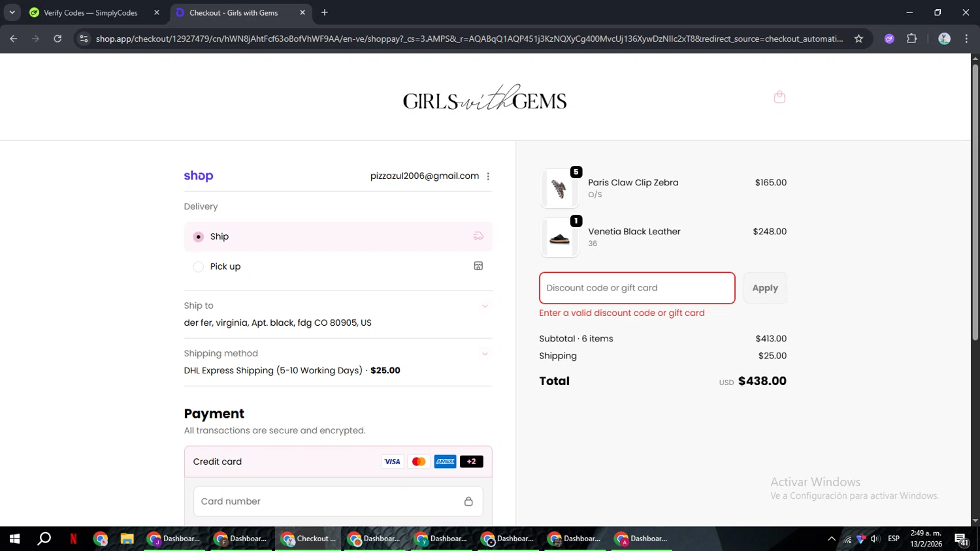Click the invalid discount code error message
This screenshot has height=551, width=980.
tap(622, 313)
